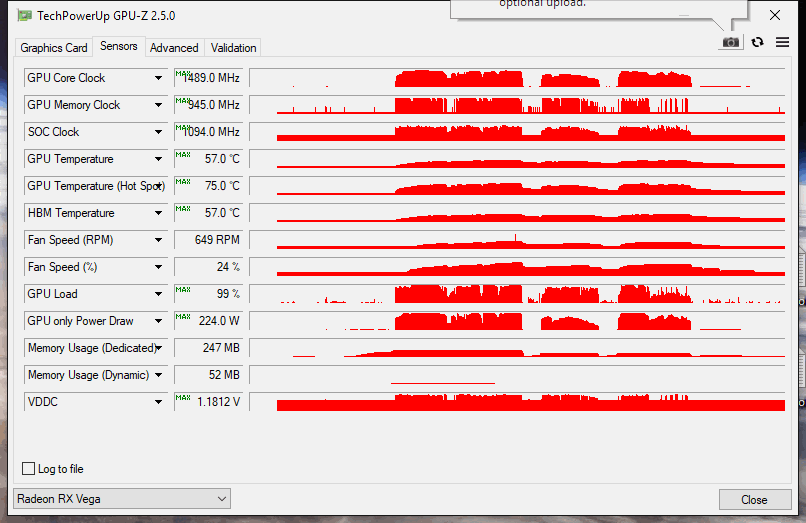Image resolution: width=806 pixels, height=523 pixels.
Task: Expand GPU Temperature (Hot Spot) dropdown arrow
Action: pos(159,186)
